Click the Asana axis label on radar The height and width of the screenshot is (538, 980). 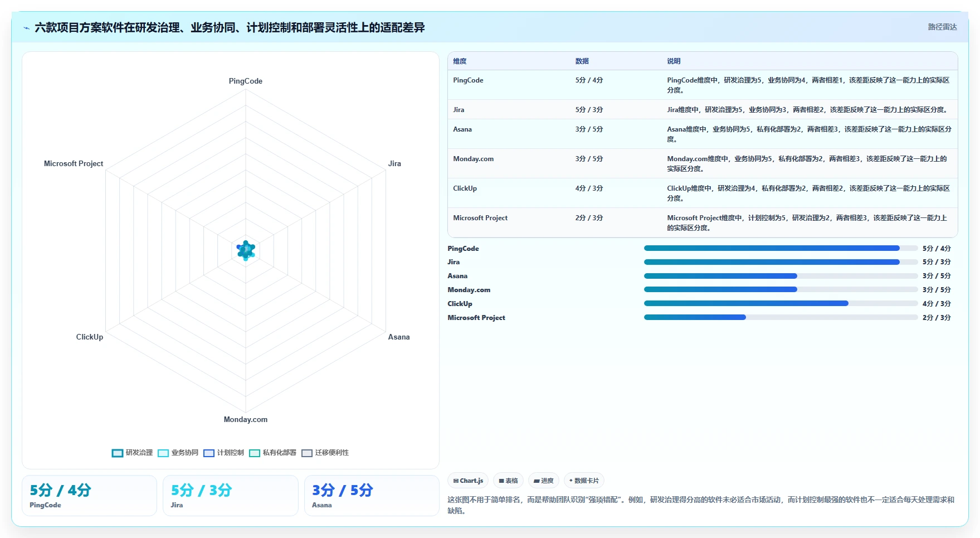[399, 337]
